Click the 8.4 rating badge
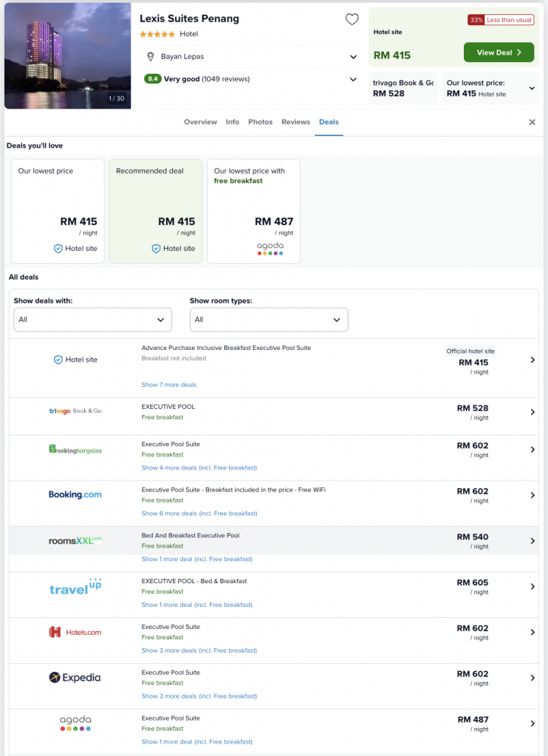Screen dimensions: 548x756 (152, 79)
